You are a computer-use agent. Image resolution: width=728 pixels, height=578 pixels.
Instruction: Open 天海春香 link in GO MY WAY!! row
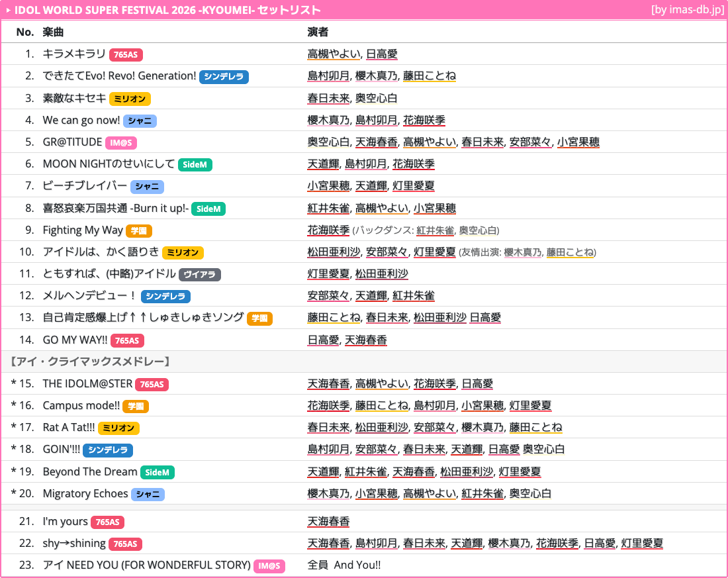[x=366, y=340]
